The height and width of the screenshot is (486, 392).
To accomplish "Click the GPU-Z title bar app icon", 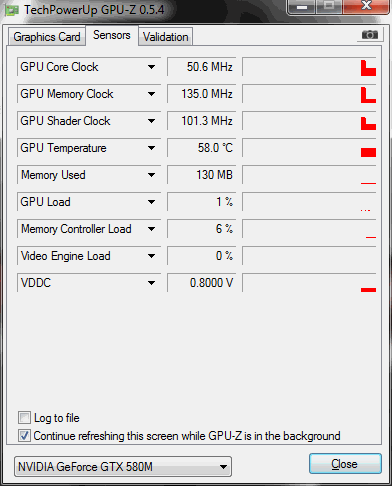I will [x=12, y=10].
